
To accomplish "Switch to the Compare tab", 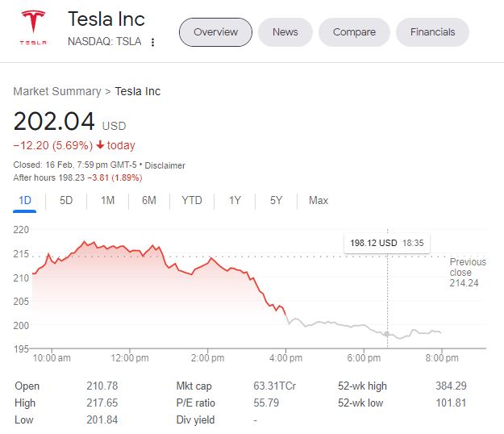I will (x=354, y=32).
